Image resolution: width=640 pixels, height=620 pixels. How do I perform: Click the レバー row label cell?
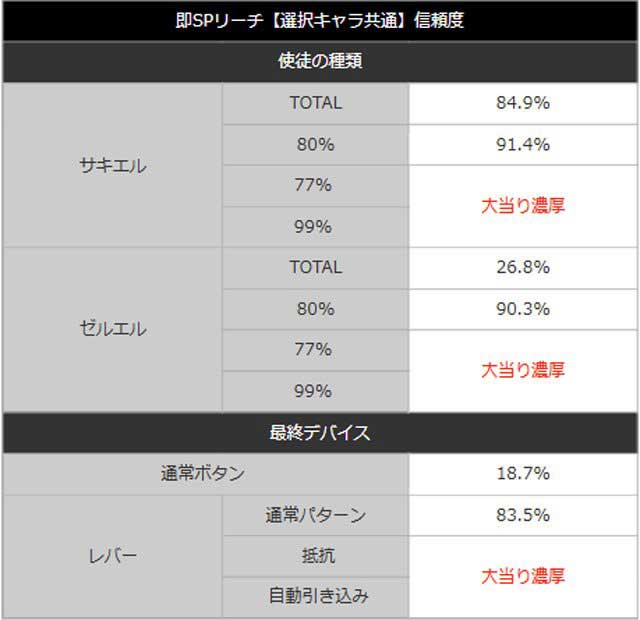[112, 555]
